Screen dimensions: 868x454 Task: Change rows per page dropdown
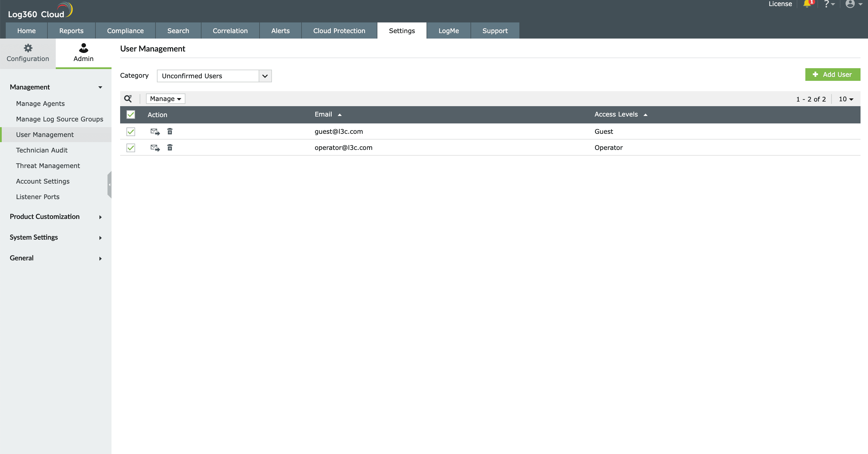tap(846, 99)
